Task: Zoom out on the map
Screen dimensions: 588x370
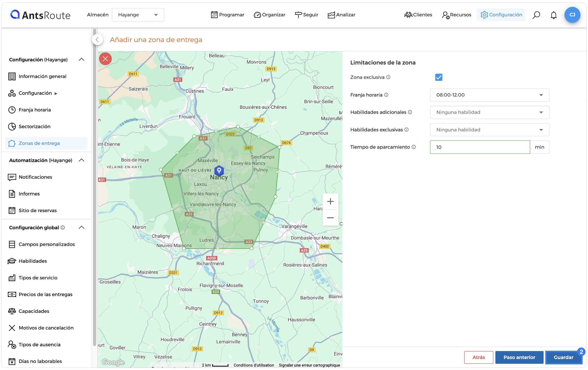Action: (330, 218)
